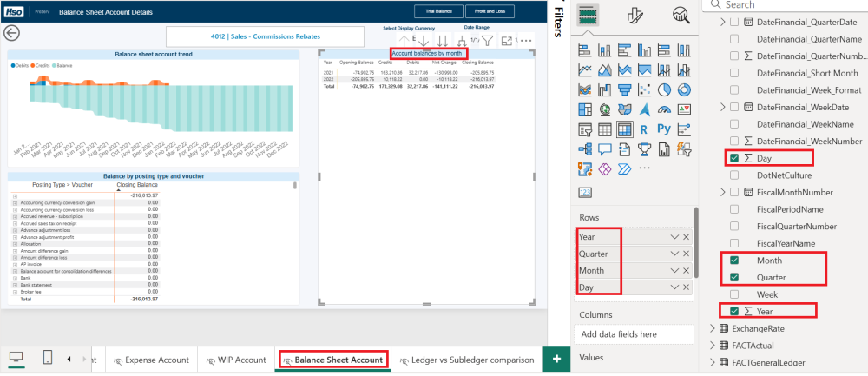Select the gauge visual
868x376 pixels.
click(665, 109)
